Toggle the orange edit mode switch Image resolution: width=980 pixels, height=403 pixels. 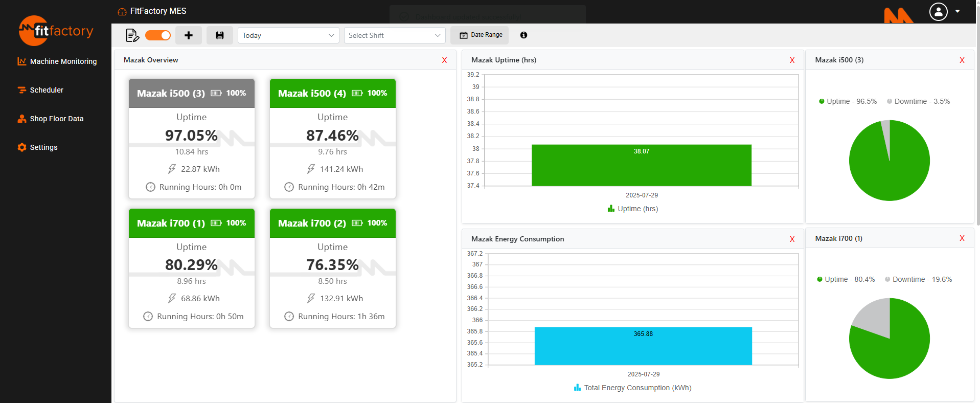(x=158, y=35)
